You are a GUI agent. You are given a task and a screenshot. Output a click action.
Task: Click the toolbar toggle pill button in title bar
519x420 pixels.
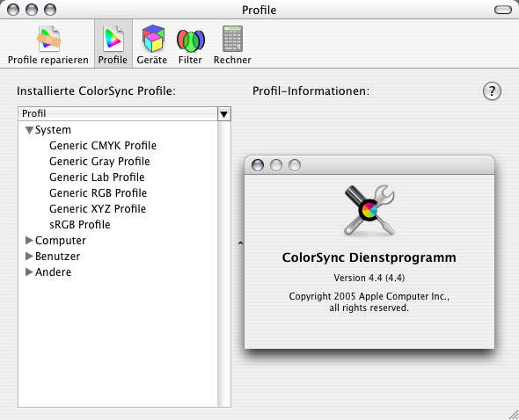pos(503,10)
